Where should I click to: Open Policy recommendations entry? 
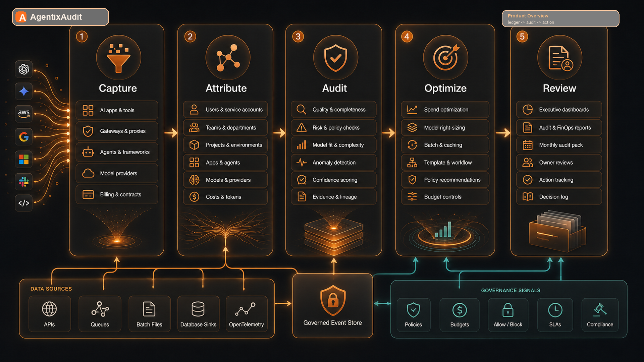(x=445, y=180)
